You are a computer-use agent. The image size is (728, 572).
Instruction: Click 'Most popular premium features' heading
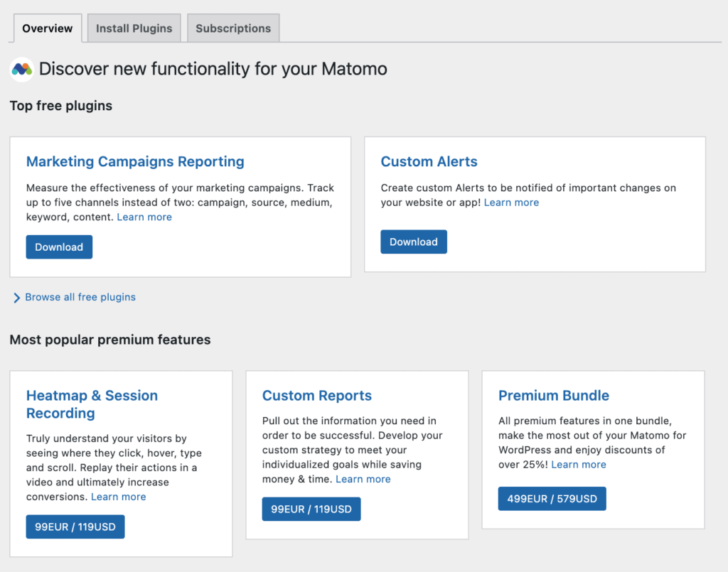(x=110, y=340)
